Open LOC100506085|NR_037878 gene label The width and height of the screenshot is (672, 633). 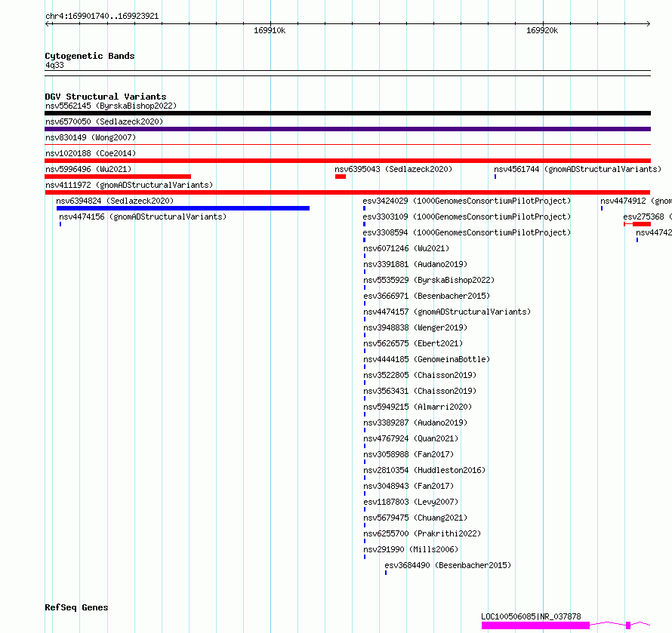click(531, 616)
